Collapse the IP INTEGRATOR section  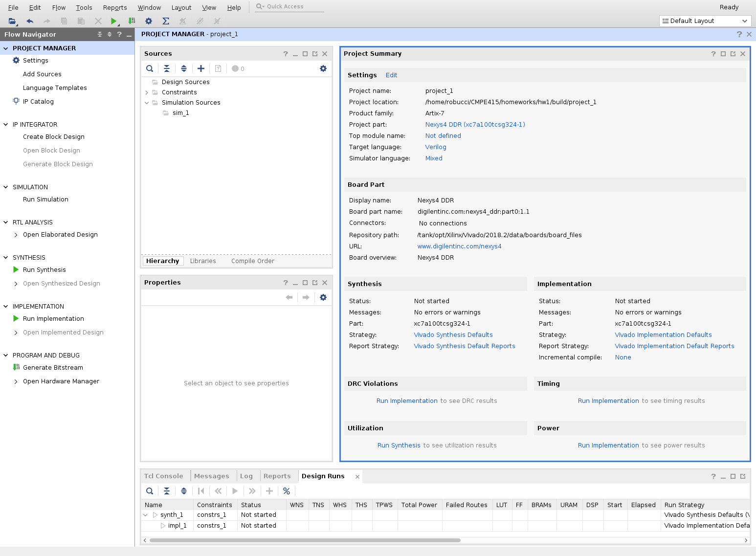(6, 124)
